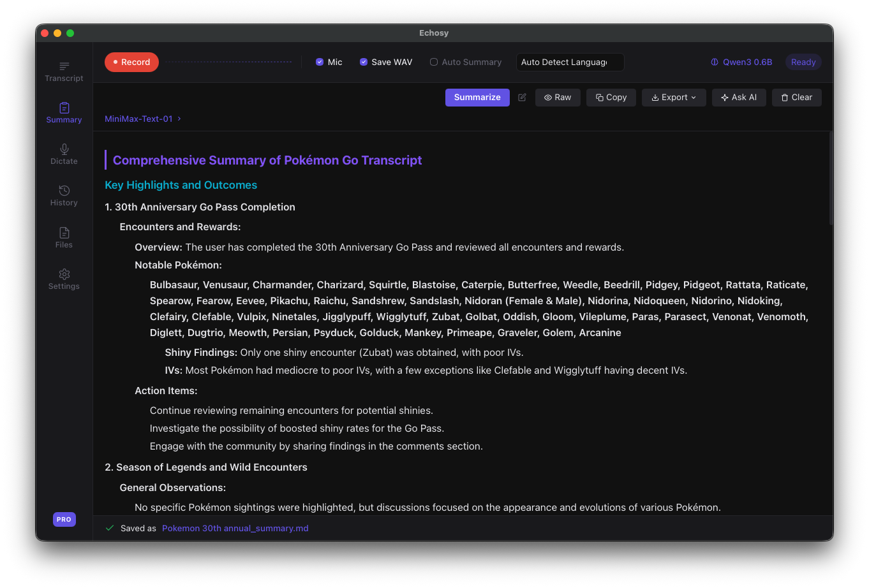Image resolution: width=869 pixels, height=588 pixels.
Task: Click the Ready status badge
Action: click(x=803, y=62)
